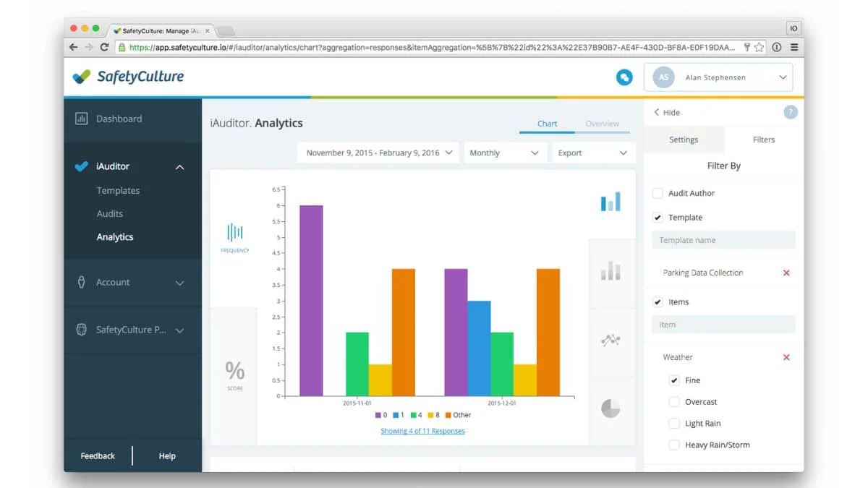The width and height of the screenshot is (868, 488).
Task: Click the Dashboard chart icon in sidebar
Action: point(81,119)
